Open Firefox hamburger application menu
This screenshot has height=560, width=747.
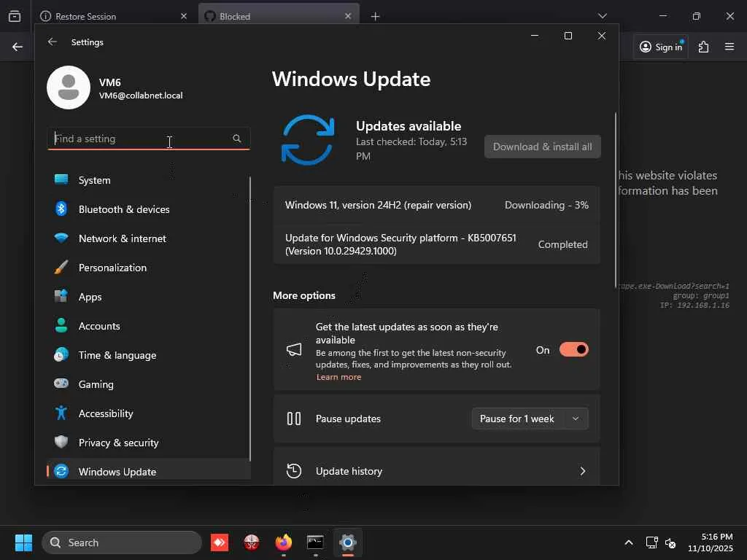click(729, 47)
